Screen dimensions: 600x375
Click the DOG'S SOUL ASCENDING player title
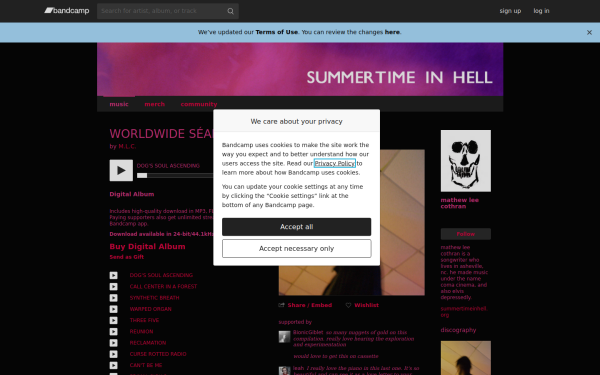[x=168, y=166]
